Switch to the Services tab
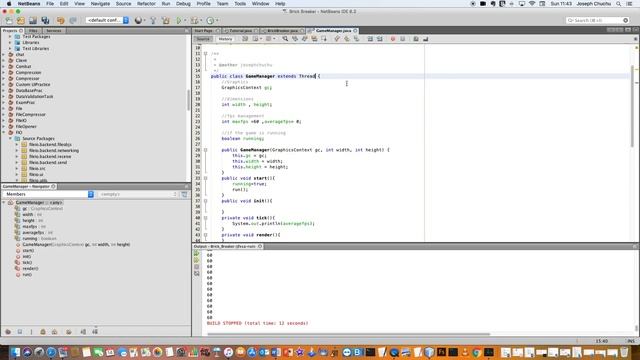The width and height of the screenshot is (640, 360). pyautogui.click(x=53, y=31)
